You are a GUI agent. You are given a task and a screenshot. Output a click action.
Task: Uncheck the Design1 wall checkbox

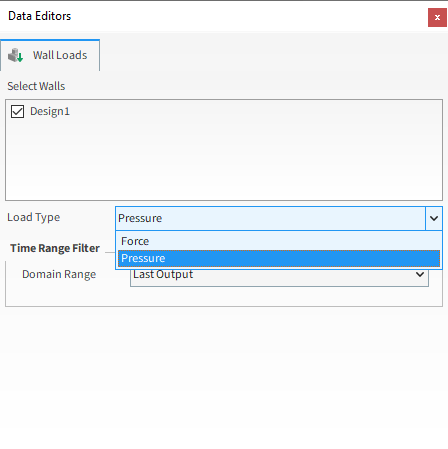tap(17, 112)
